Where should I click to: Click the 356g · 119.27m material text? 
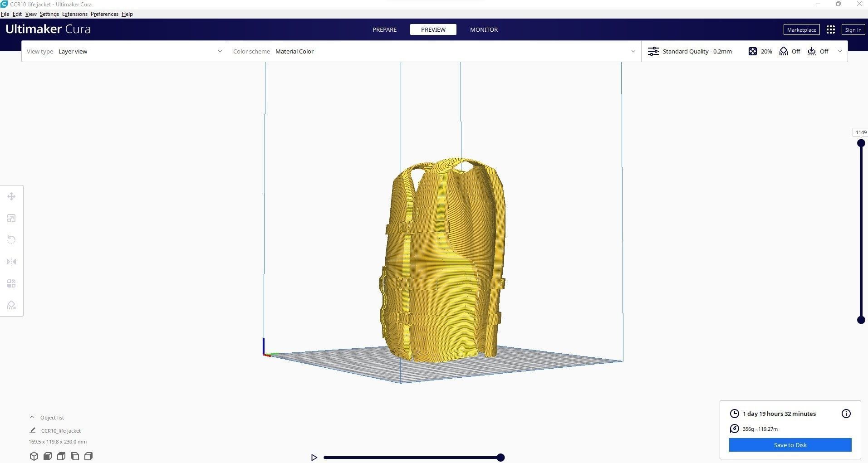click(760, 429)
